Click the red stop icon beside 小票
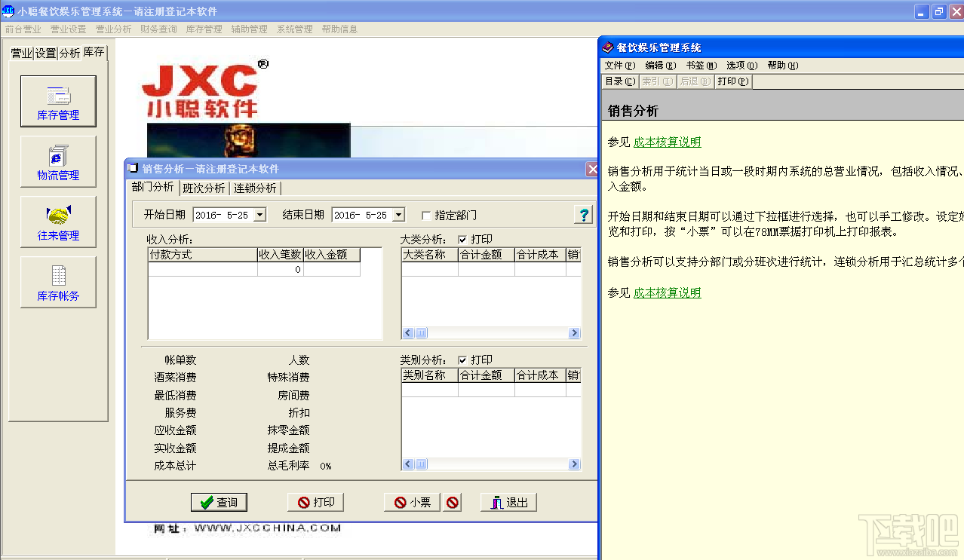 coord(451,502)
